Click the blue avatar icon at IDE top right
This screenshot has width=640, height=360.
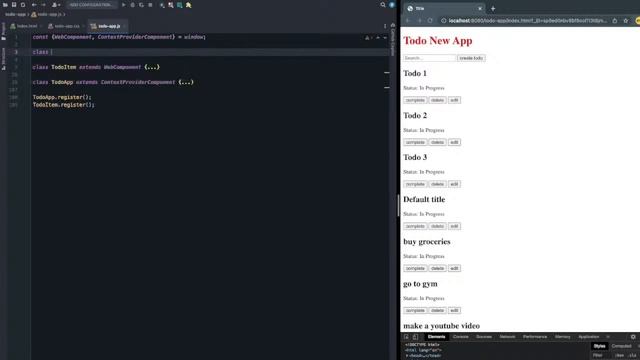click(392, 5)
